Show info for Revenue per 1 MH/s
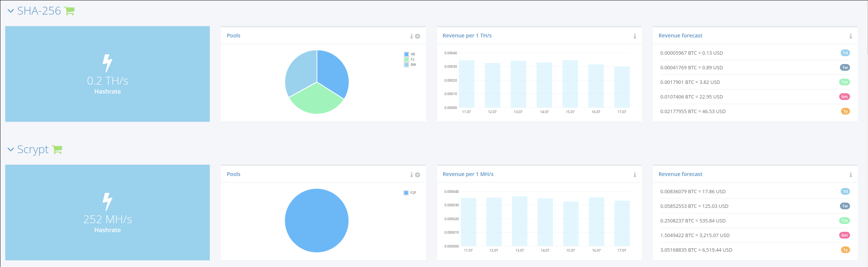 (635, 175)
